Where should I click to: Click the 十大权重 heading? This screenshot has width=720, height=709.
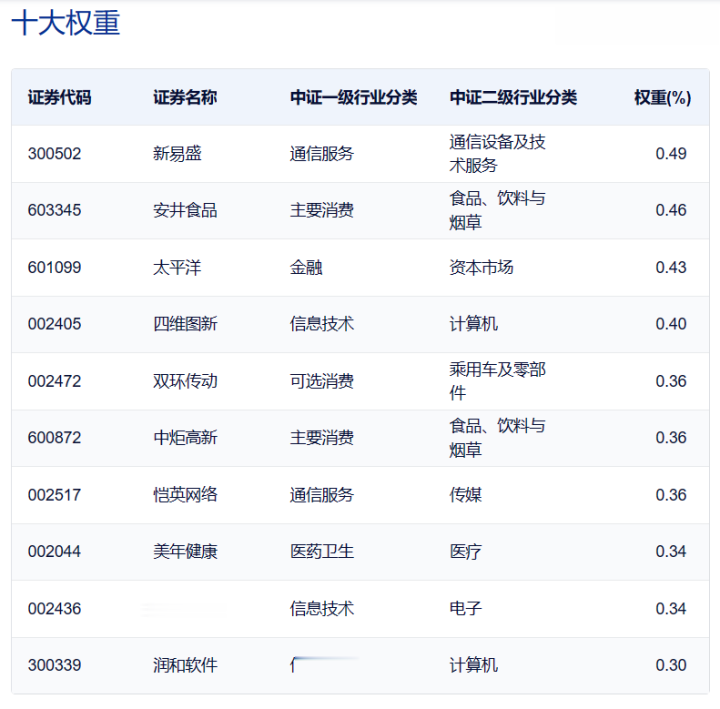[x=66, y=23]
